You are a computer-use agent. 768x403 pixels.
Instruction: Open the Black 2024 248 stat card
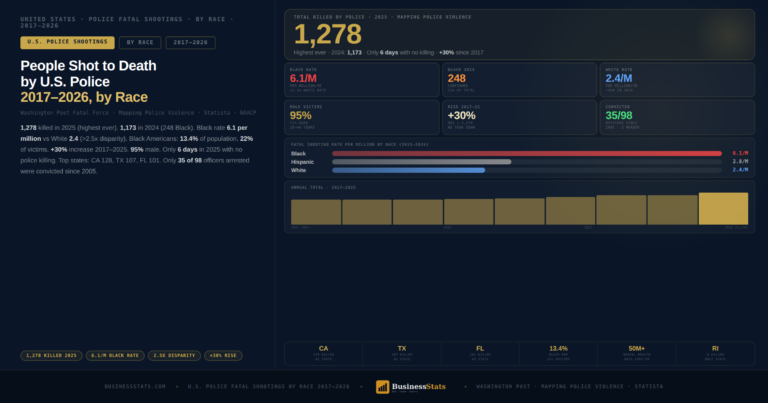click(520, 80)
